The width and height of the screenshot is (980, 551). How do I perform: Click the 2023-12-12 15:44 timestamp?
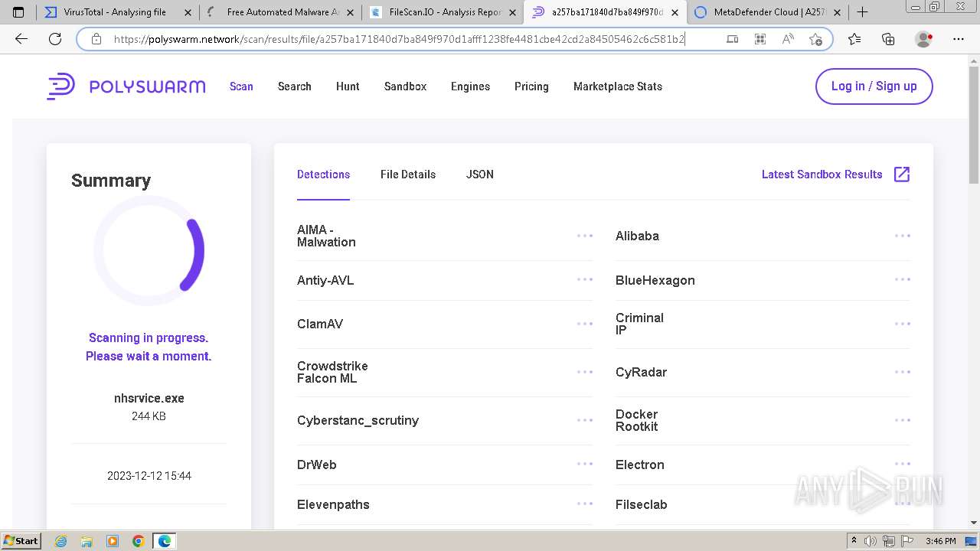pyautogui.click(x=149, y=475)
